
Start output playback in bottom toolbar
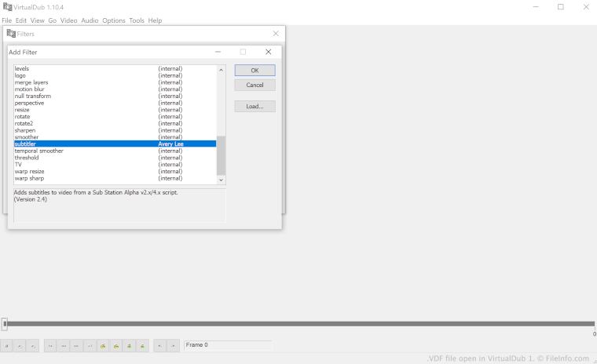click(x=33, y=345)
